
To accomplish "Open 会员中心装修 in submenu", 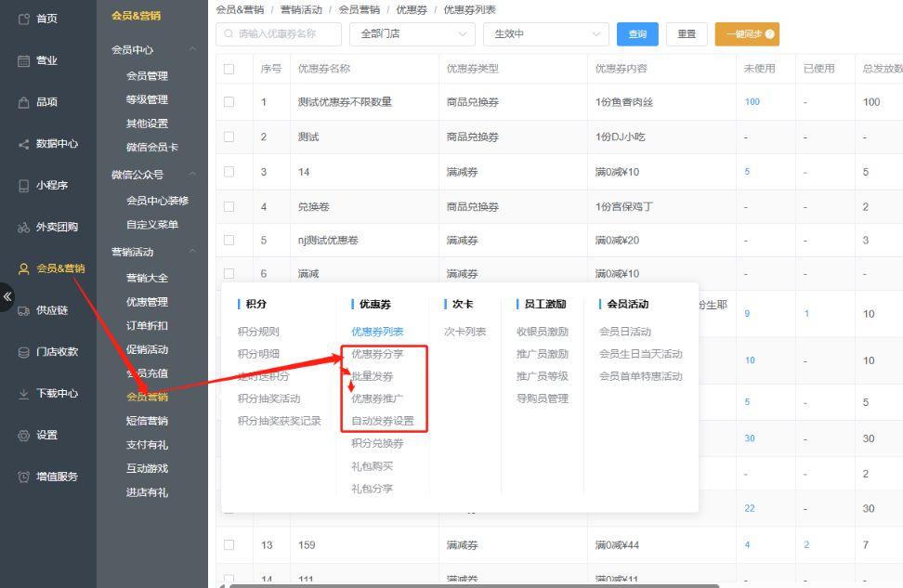I will point(157,201).
